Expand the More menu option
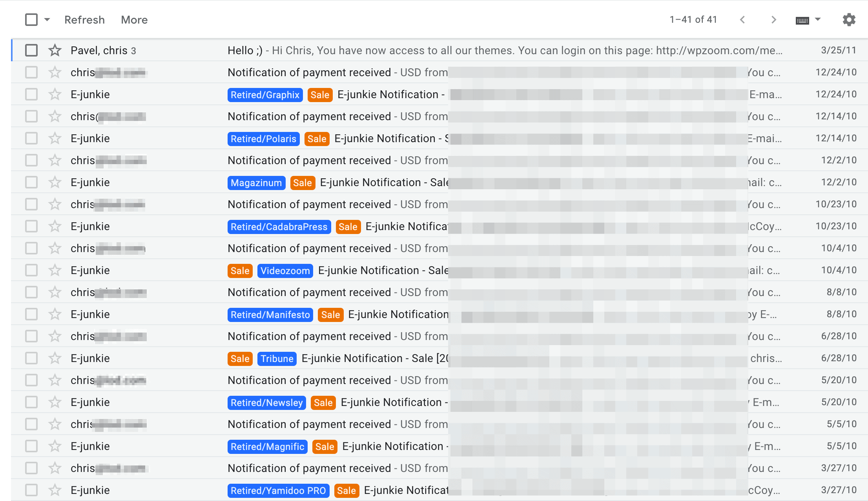 tap(134, 20)
